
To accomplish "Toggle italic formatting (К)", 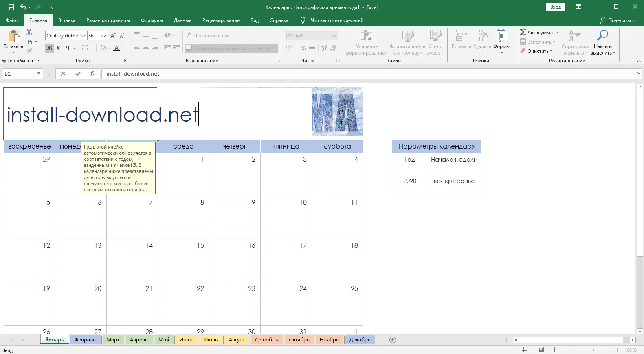I will (58, 48).
